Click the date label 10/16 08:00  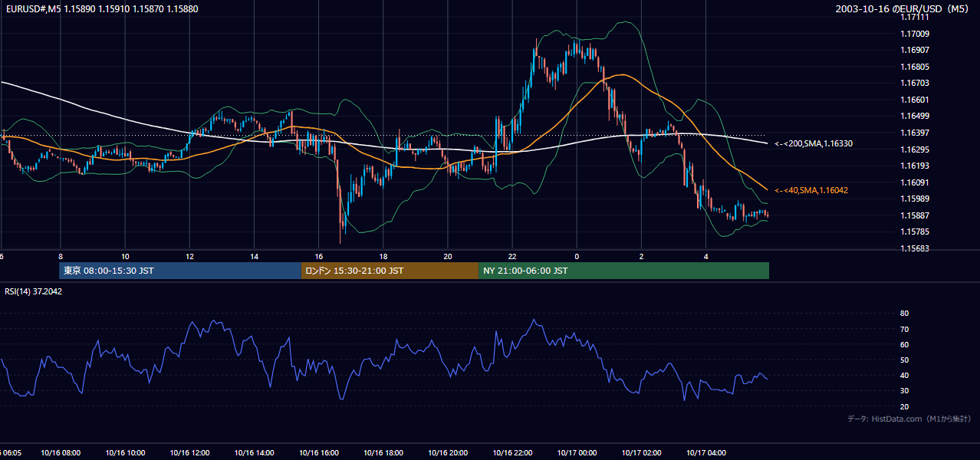point(60,453)
